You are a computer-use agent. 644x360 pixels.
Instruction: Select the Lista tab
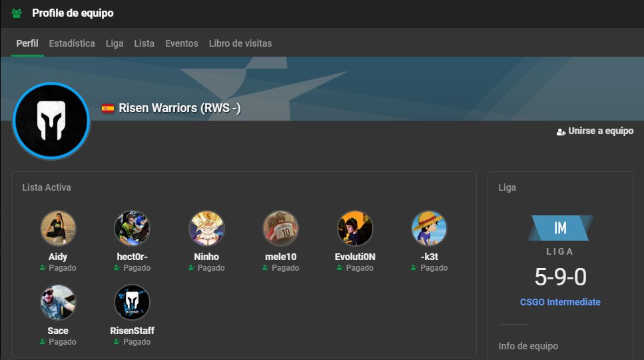pyautogui.click(x=144, y=43)
